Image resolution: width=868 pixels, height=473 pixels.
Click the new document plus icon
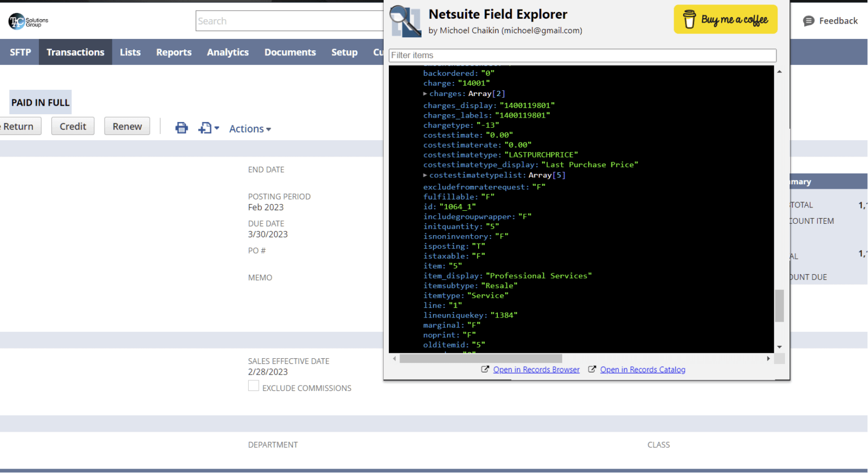[x=205, y=128]
